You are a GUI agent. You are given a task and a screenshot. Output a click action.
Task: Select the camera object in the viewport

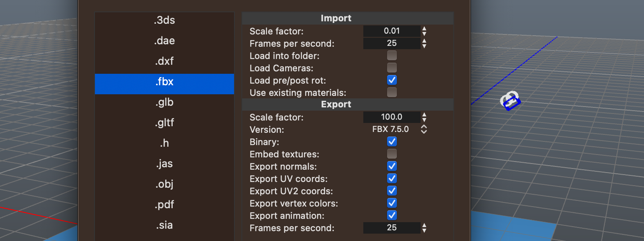pos(510,100)
